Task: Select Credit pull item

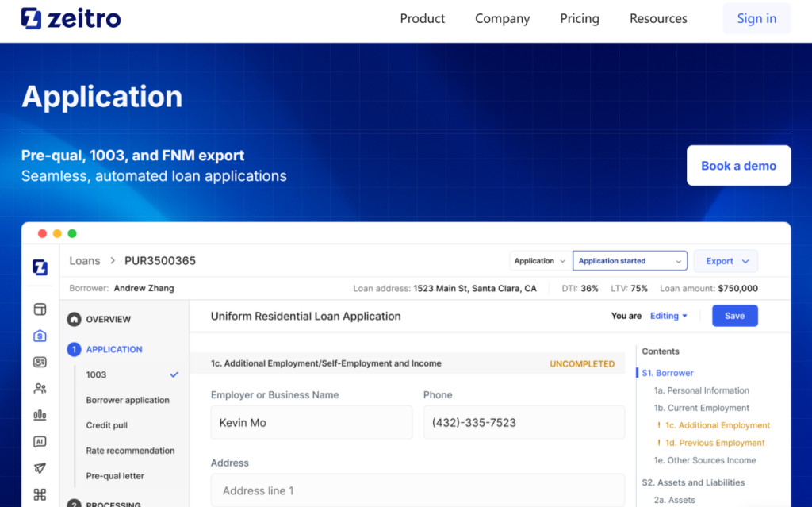Action: tap(107, 425)
